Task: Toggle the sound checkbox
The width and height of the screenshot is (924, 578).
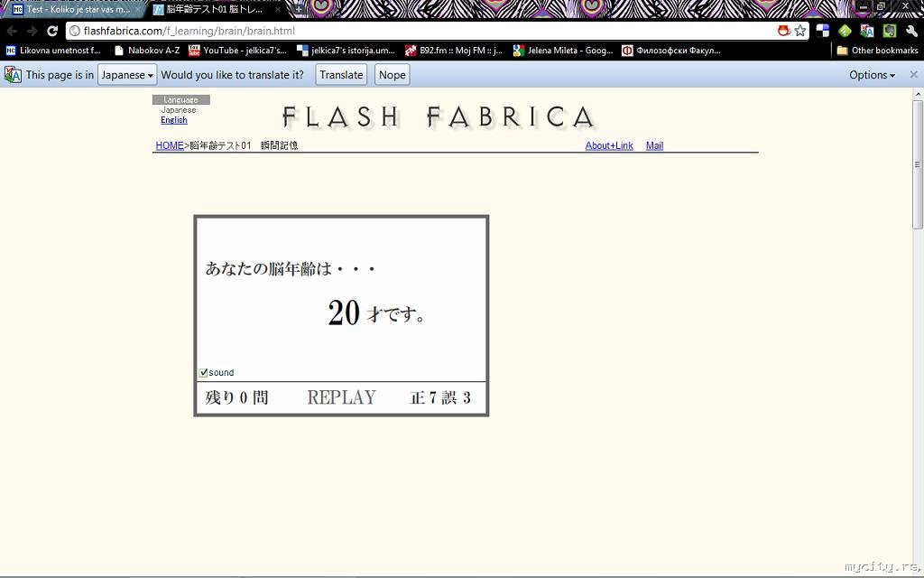Action: pos(203,372)
